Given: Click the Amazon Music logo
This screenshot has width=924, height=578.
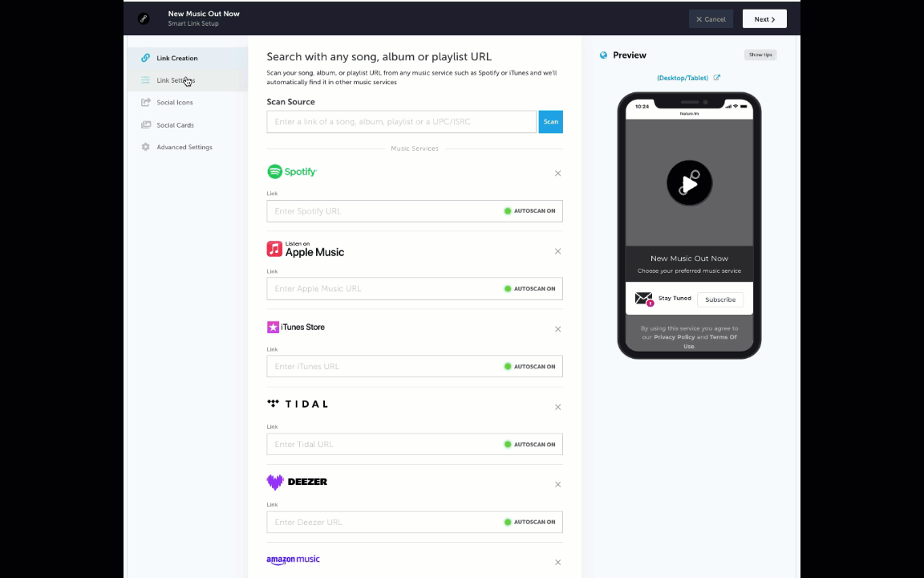Looking at the screenshot, I should 293,560.
